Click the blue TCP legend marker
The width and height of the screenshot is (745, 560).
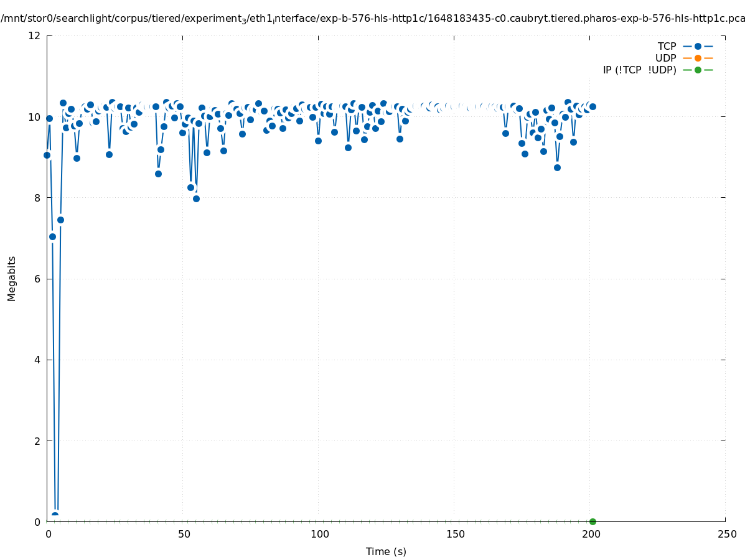click(698, 46)
